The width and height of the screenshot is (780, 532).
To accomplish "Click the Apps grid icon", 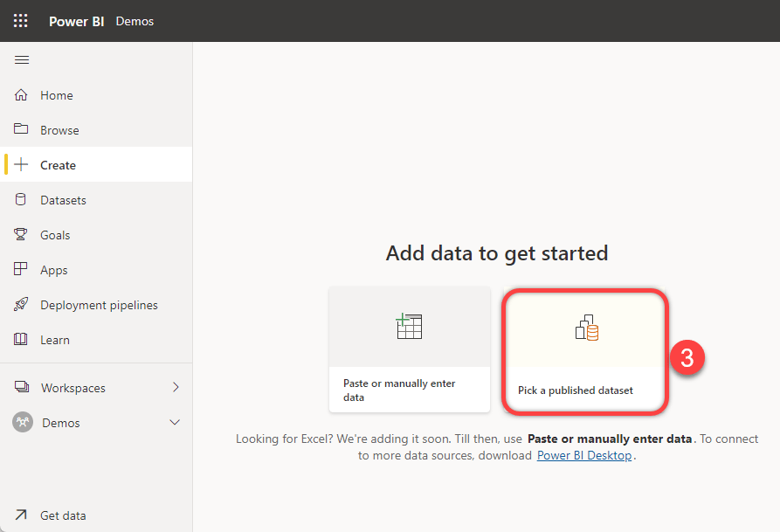I will 21,269.
